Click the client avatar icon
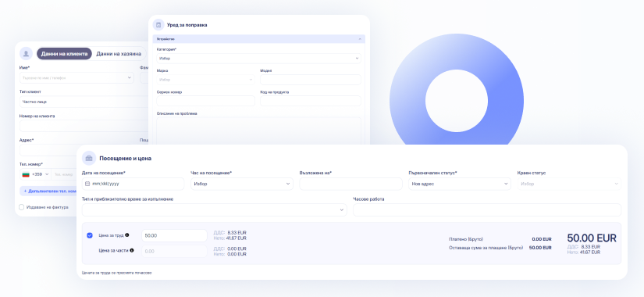 (27, 53)
